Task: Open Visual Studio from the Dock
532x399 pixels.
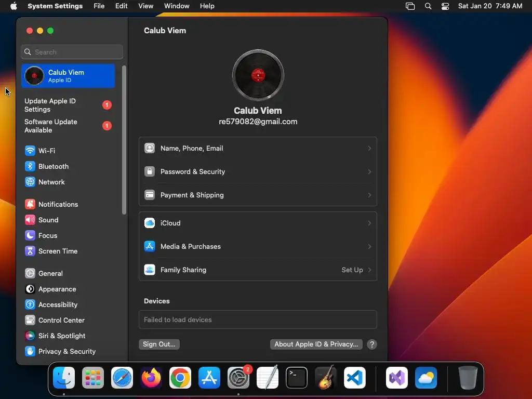Action: pos(396,378)
